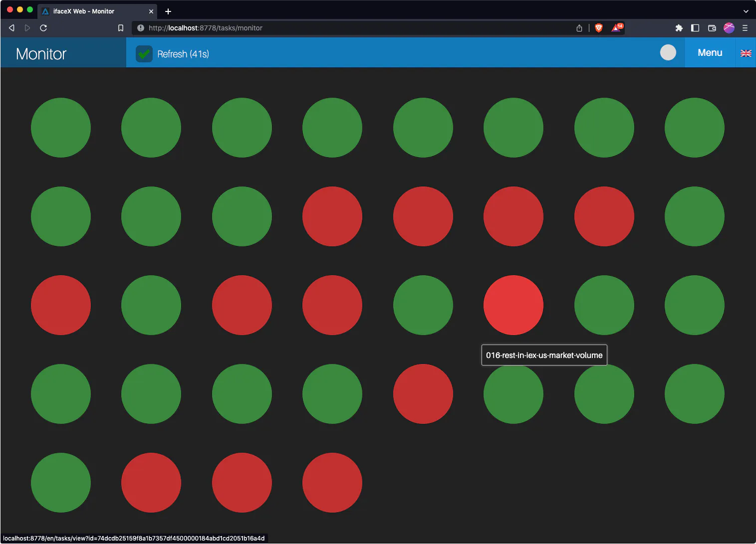
Task: Open the Brave Wallet icon
Action: click(x=712, y=28)
